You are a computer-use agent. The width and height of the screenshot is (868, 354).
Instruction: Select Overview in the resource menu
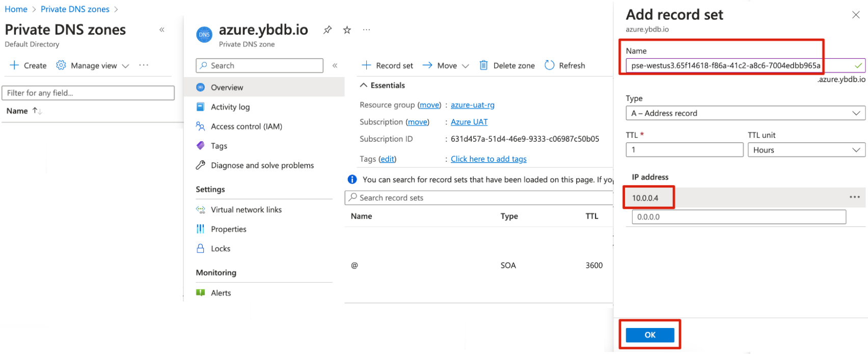[264, 87]
